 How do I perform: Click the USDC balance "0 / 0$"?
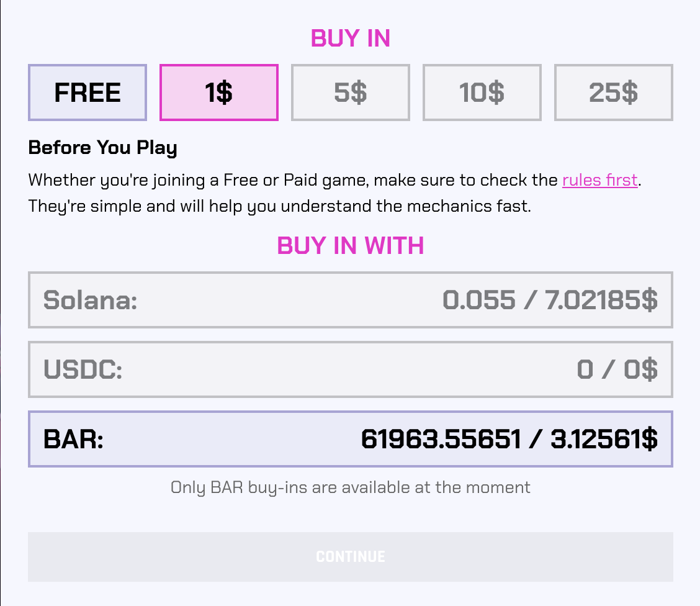tap(617, 370)
